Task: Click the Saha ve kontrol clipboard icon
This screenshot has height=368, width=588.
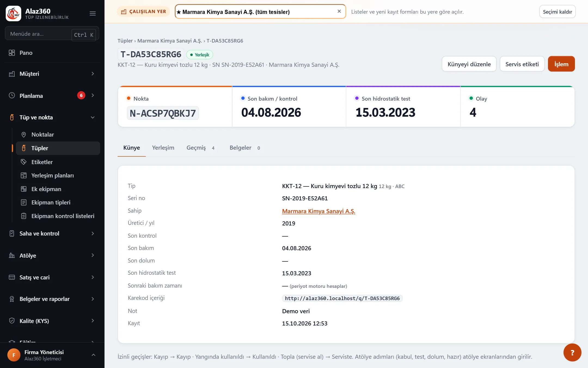Action: [12, 233]
